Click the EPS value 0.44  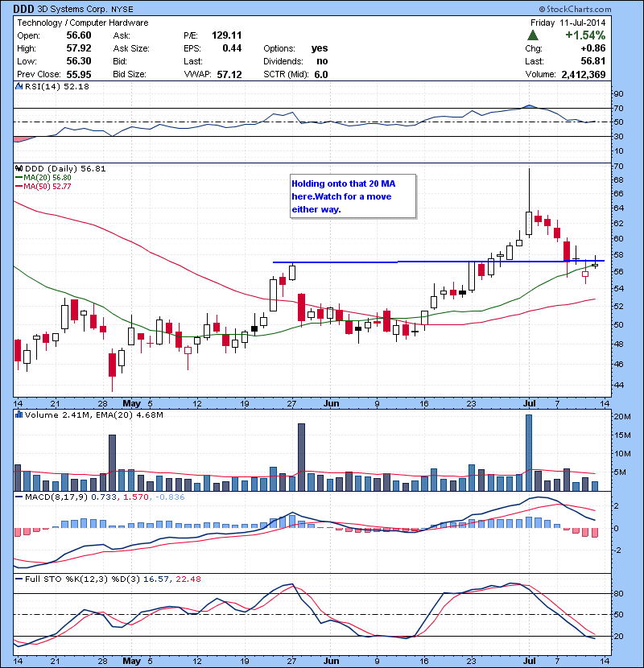pos(232,48)
